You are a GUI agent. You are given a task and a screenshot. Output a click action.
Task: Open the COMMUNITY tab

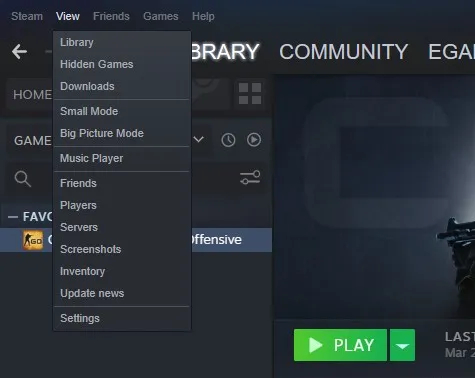[343, 52]
